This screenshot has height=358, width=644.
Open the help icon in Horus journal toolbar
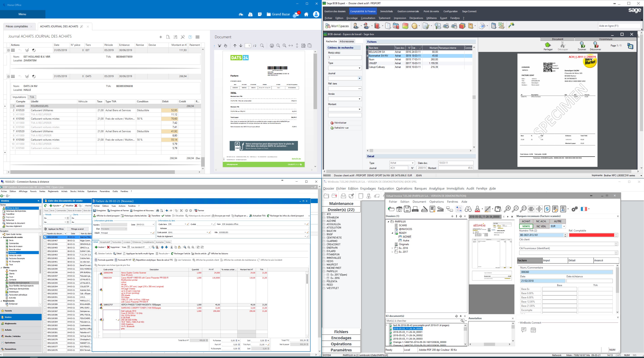[190, 37]
